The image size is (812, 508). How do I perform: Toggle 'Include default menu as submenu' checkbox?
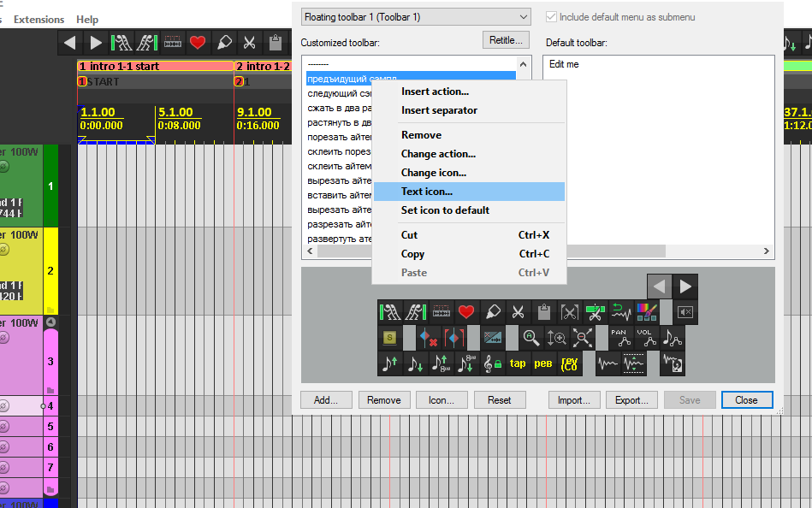click(x=552, y=17)
